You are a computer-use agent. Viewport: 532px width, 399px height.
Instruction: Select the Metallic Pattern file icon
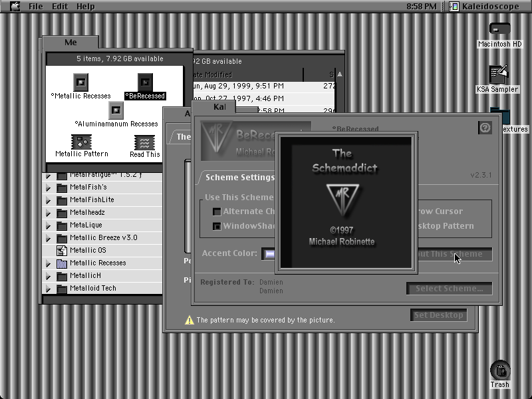(81, 142)
